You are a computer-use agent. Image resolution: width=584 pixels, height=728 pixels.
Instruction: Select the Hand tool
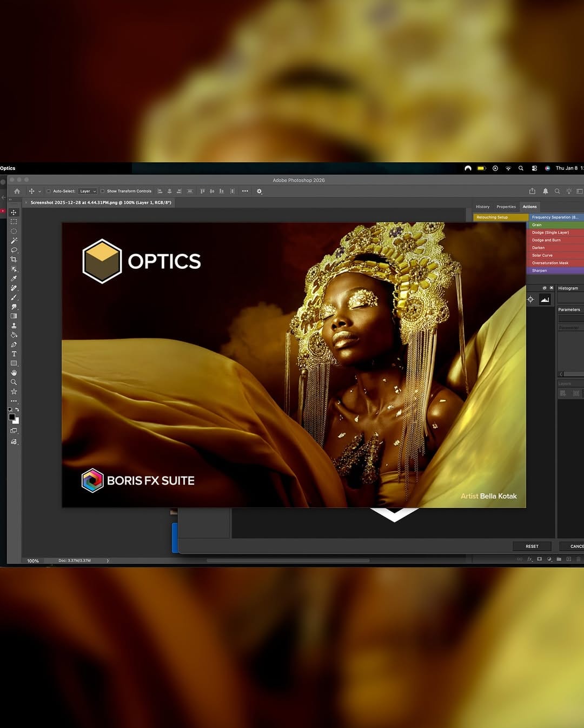[x=14, y=373]
